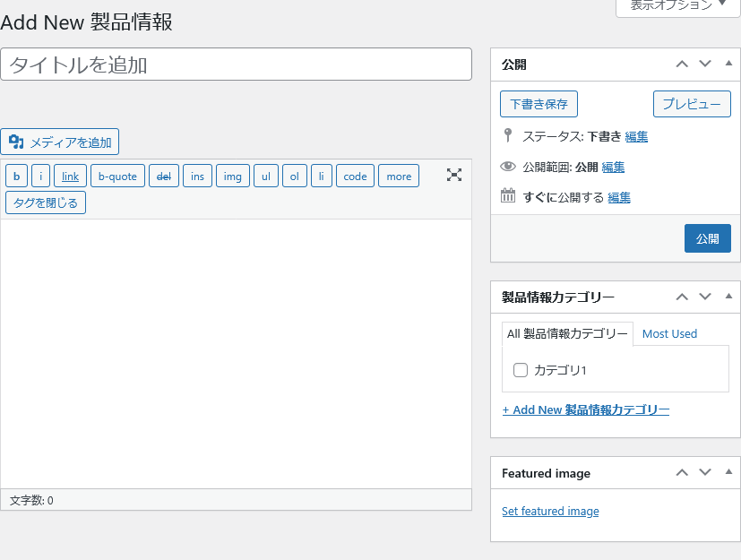Viewport: 741px width, 560px height.
Task: Insert italic tag with the i button
Action: click(41, 177)
